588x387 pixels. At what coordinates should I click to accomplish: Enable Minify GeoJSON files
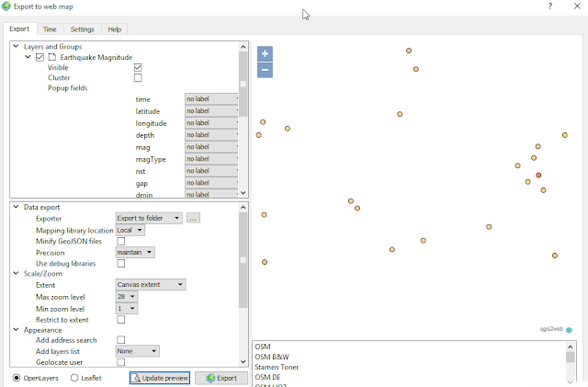tap(120, 241)
